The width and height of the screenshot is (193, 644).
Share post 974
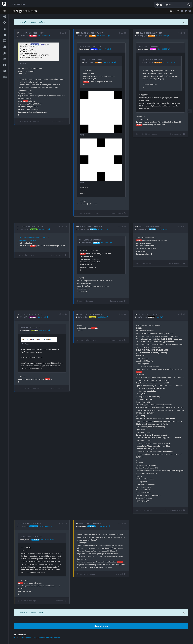coord(119,227)
